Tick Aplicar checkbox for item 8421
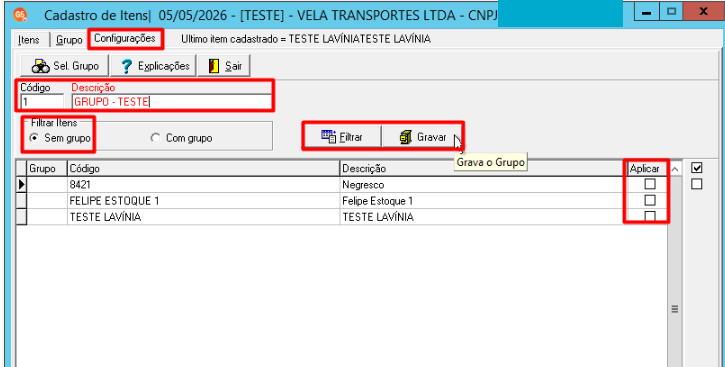Viewport: 725px width, 367px height. pyautogui.click(x=650, y=184)
